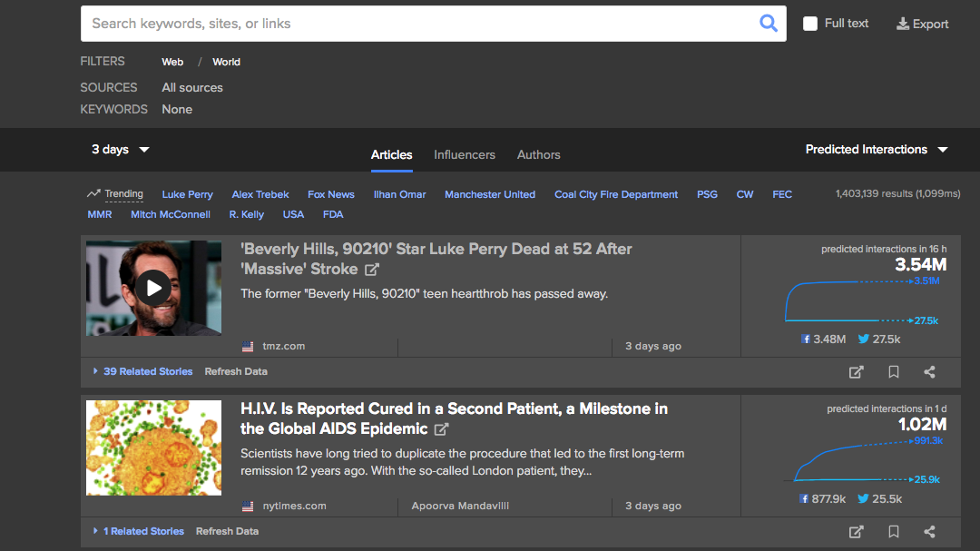Open the share icon on the H.I.V. article
Screen dimensions: 980x551
coord(929,531)
